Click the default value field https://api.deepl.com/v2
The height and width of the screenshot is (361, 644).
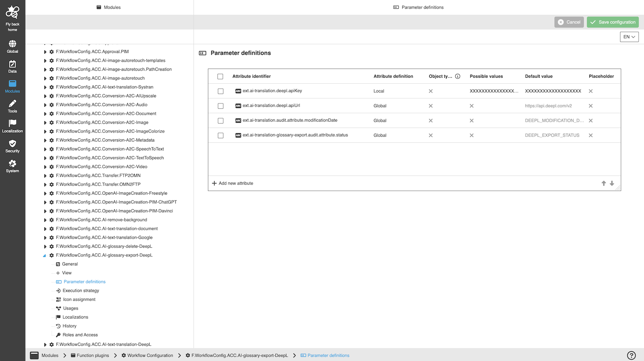[548, 106]
